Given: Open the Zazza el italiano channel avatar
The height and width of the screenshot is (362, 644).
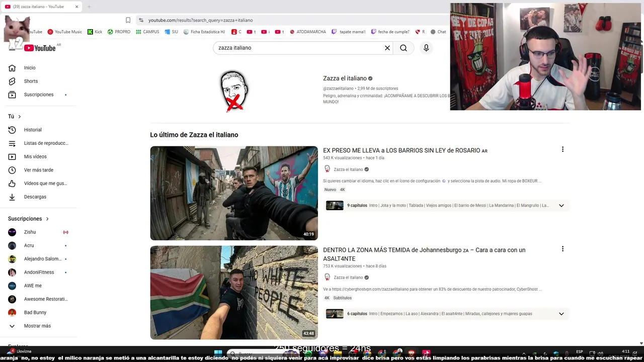Looking at the screenshot, I should pyautogui.click(x=234, y=91).
